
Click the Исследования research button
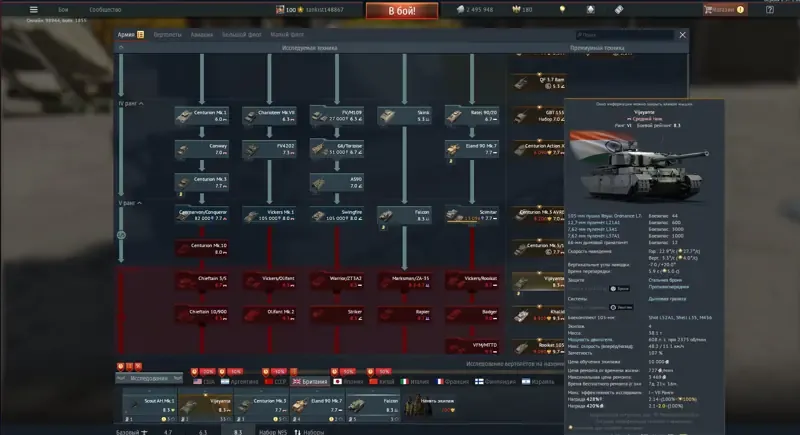click(x=149, y=378)
